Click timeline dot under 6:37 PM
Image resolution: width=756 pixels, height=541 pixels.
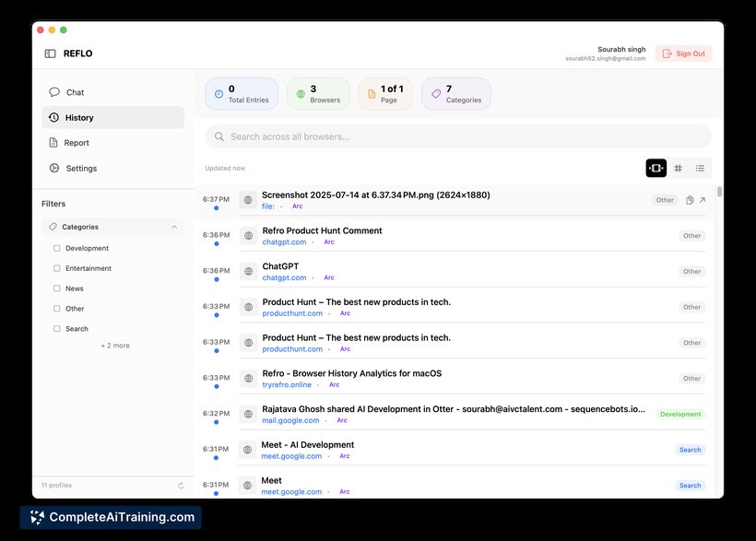pyautogui.click(x=216, y=207)
